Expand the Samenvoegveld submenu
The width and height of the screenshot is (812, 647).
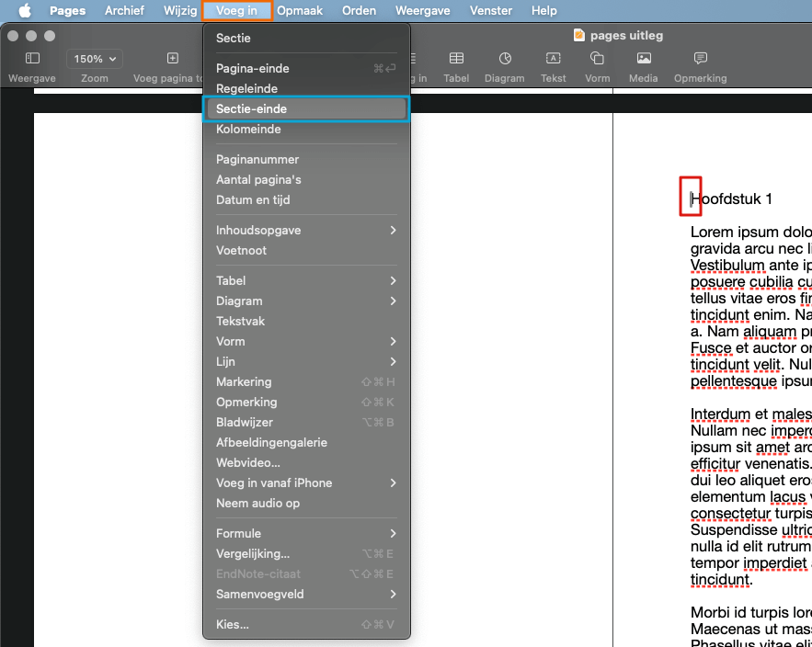(393, 595)
